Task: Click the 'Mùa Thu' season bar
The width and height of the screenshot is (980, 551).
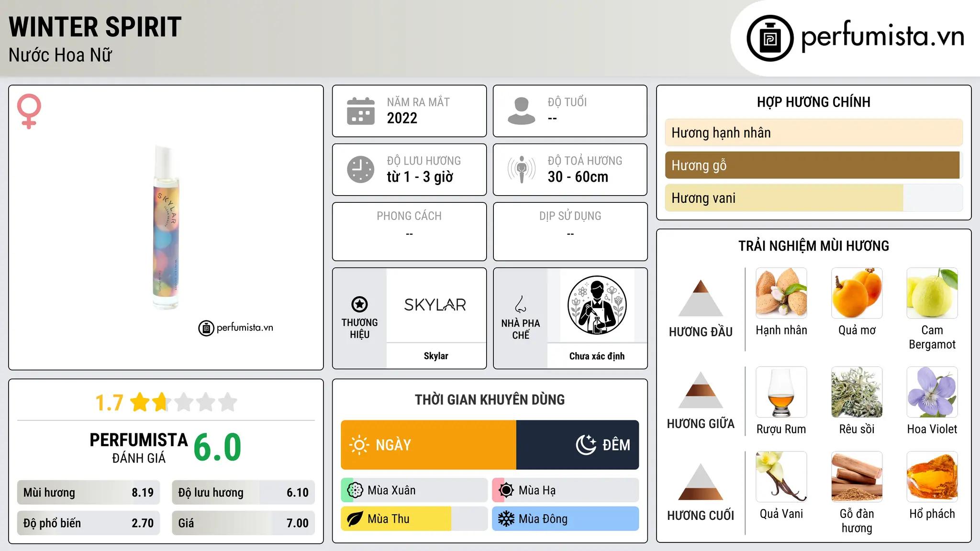Action: pyautogui.click(x=414, y=519)
